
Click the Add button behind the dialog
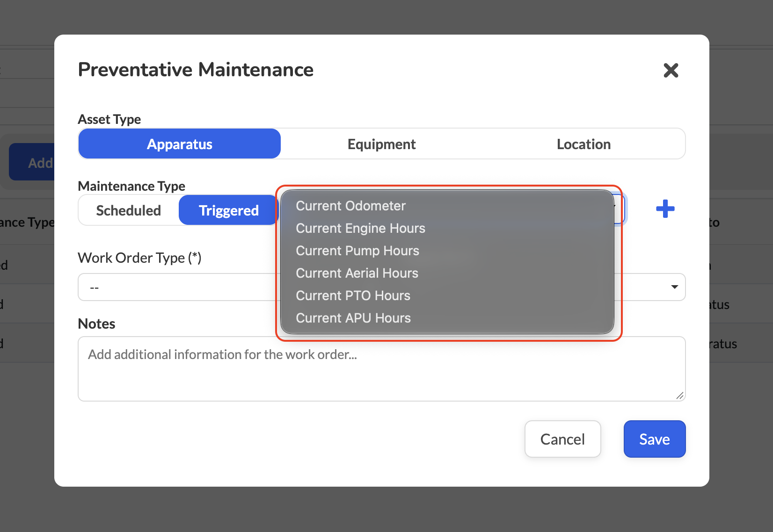click(32, 162)
